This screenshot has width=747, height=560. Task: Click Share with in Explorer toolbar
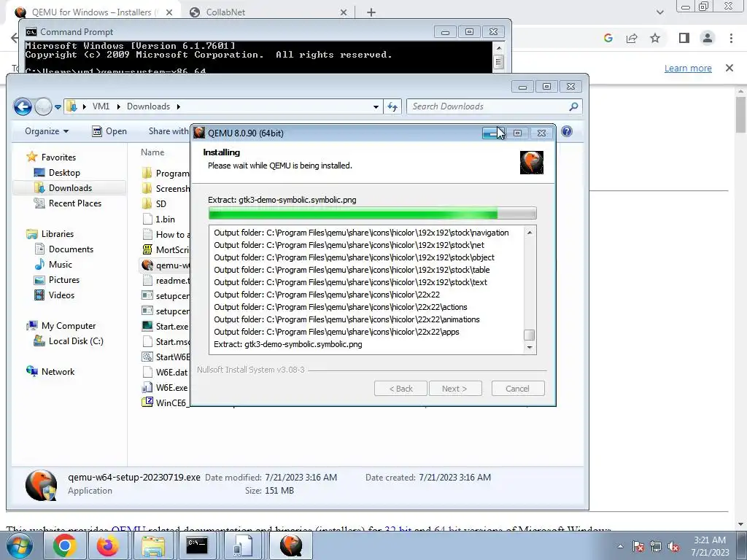coord(169,131)
